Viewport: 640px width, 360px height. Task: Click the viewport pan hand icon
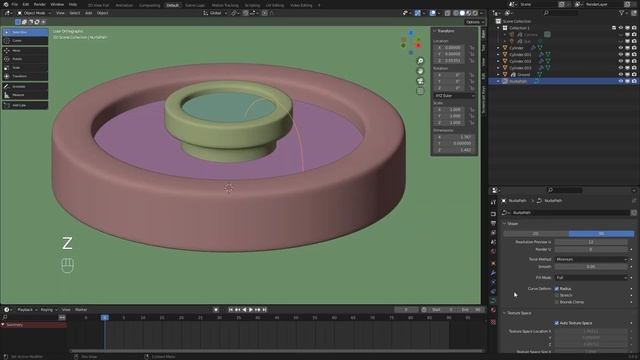point(420,71)
